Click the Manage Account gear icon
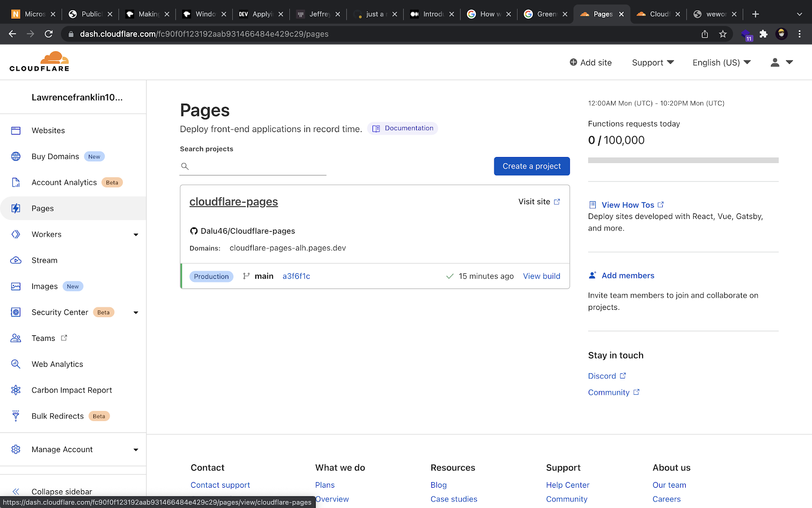The width and height of the screenshot is (812, 508). click(x=16, y=450)
